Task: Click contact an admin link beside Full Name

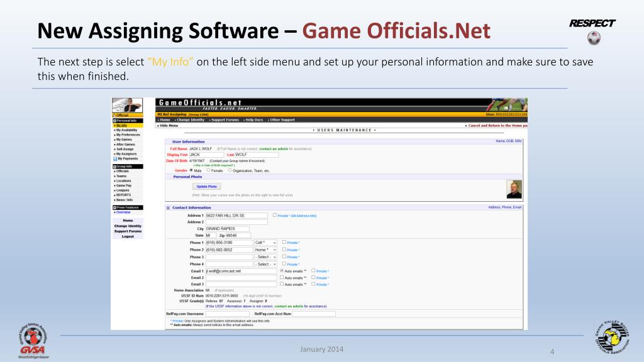Action: (x=274, y=149)
